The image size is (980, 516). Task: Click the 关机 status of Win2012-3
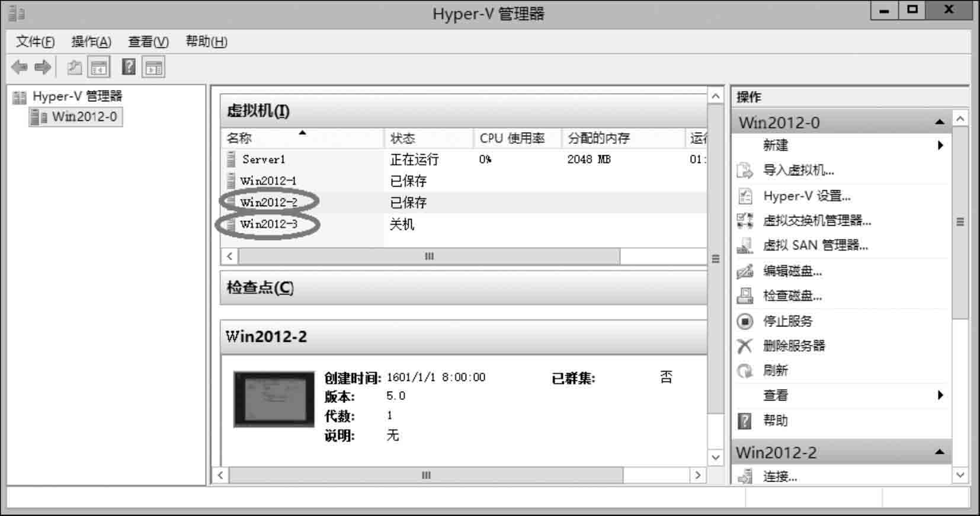pyautogui.click(x=402, y=224)
